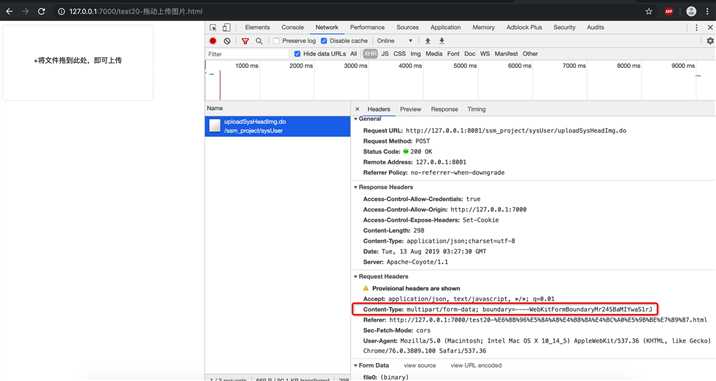Reload the page with refresh icon
Image resolution: width=716 pixels, height=381 pixels.
pos(42,11)
